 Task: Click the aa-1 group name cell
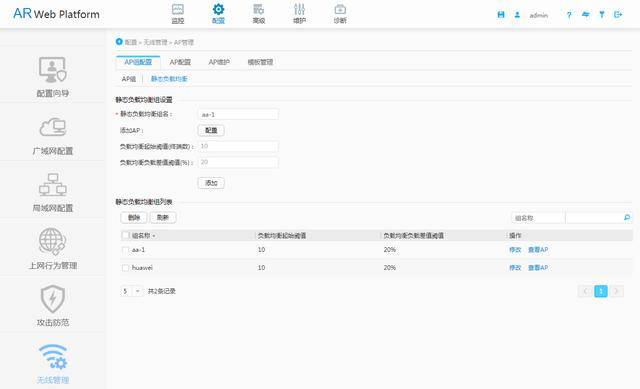(x=138, y=250)
